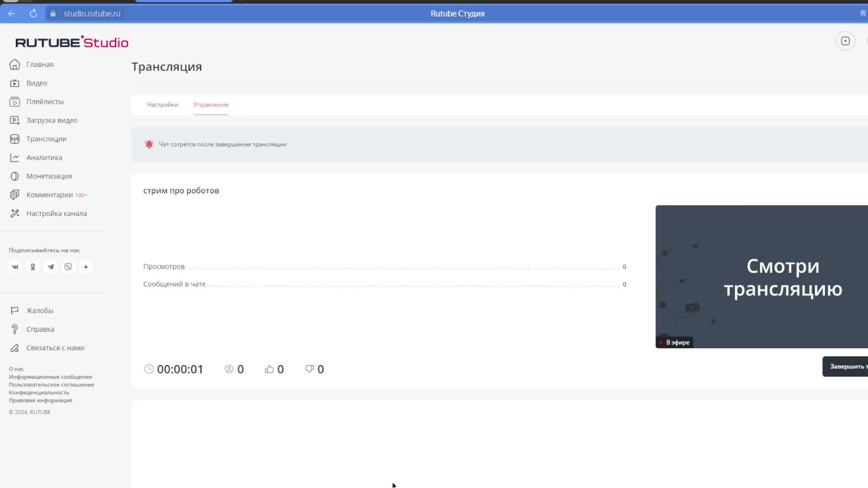Screen dimensions: 868x488
Task: Click the Комментарии chat icon
Action: pos(14,195)
